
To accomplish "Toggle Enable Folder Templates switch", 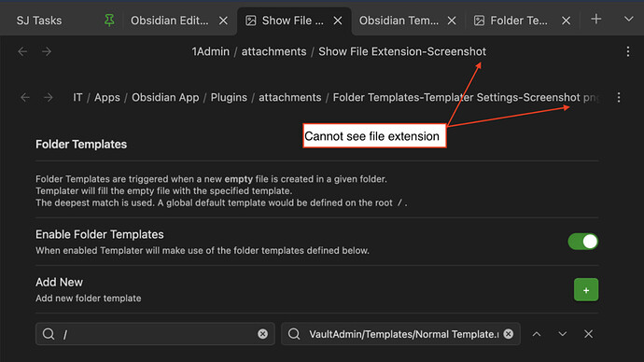I will (x=582, y=242).
